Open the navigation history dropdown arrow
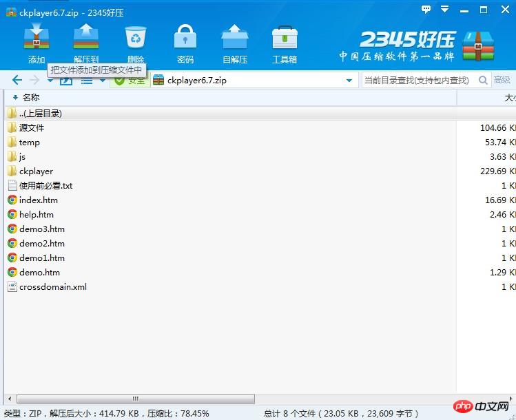This screenshot has height=420, width=516. 50,81
